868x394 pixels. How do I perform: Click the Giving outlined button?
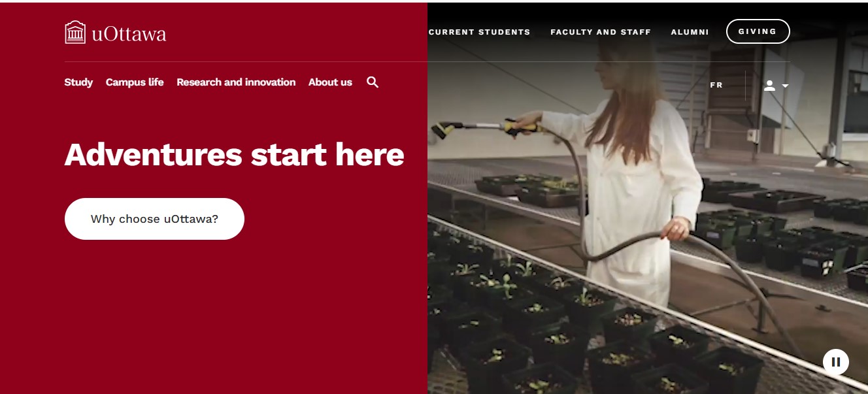pos(758,31)
